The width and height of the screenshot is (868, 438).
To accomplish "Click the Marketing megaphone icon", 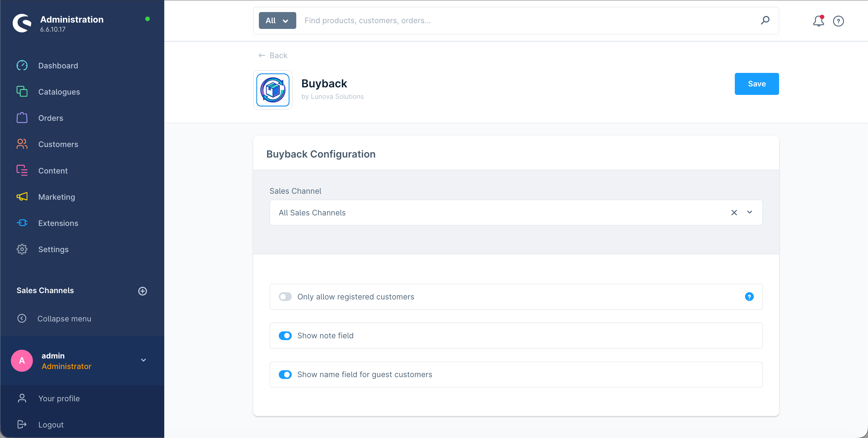I will click(22, 197).
